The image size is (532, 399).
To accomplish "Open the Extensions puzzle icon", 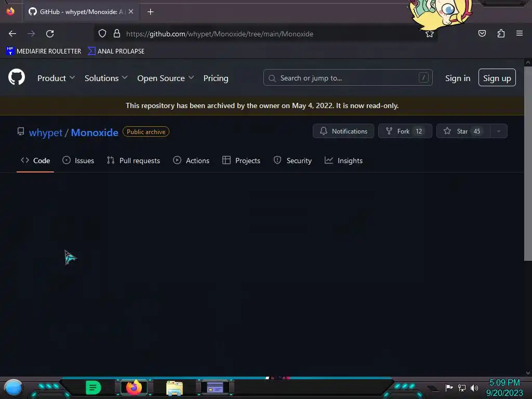I will (501, 33).
